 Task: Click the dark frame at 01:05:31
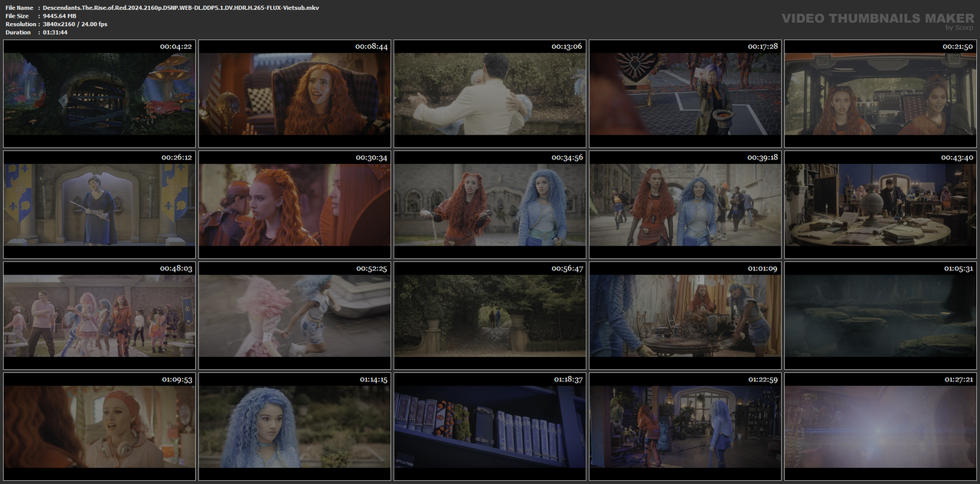880,316
